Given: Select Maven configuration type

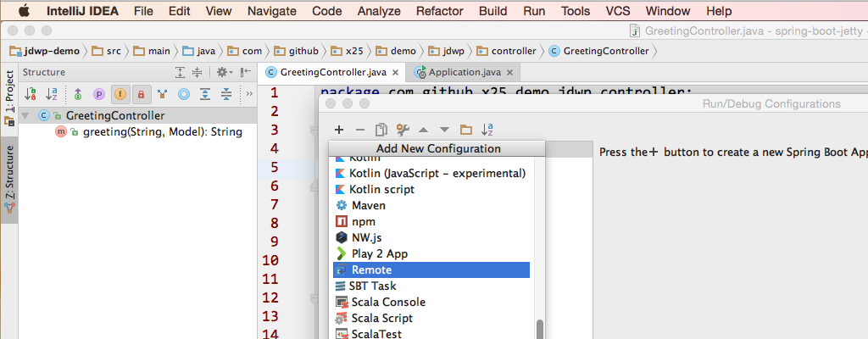Looking at the screenshot, I should pos(431,205).
